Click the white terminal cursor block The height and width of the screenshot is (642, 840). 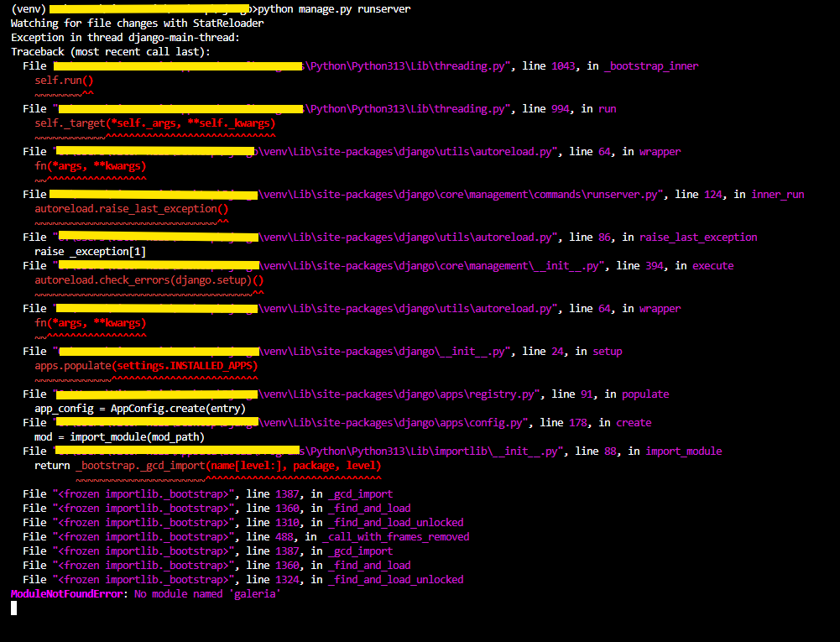pyautogui.click(x=13, y=608)
